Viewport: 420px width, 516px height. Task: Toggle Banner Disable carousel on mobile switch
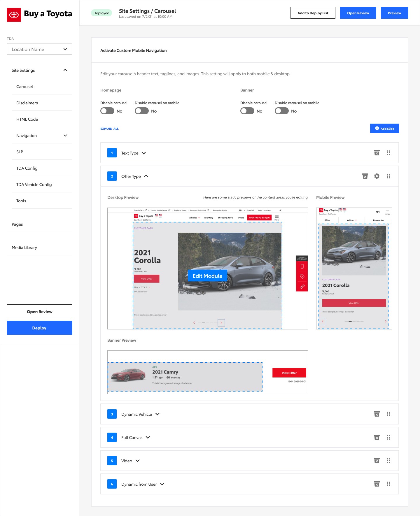[282, 111]
